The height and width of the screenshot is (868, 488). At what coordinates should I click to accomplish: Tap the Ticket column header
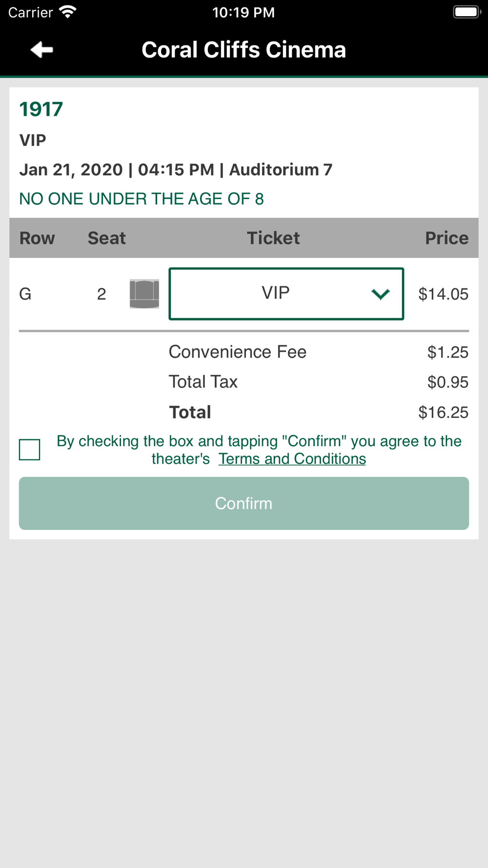(x=273, y=238)
